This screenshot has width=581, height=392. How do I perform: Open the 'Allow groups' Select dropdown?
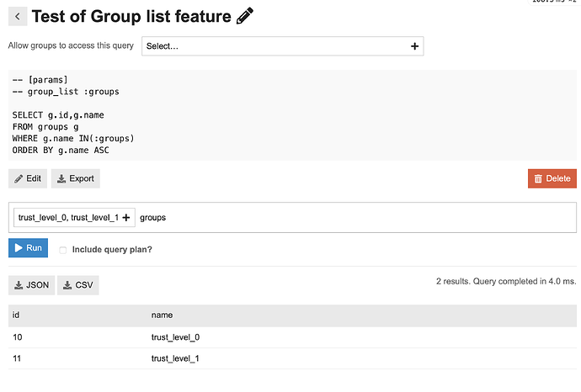282,46
